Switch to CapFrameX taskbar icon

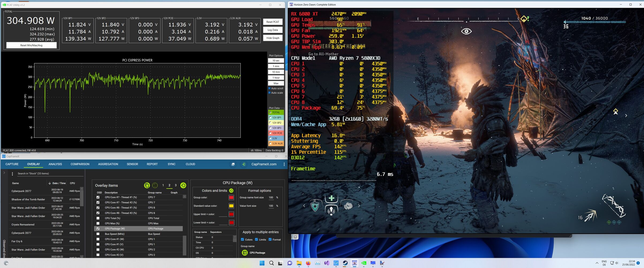pyautogui.click(x=336, y=263)
